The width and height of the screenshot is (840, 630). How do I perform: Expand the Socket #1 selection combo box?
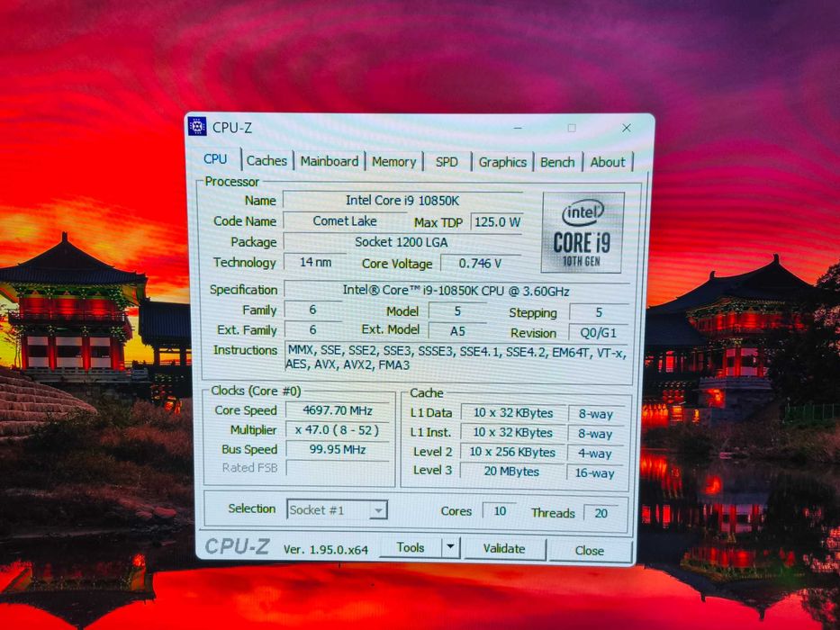pyautogui.click(x=337, y=510)
